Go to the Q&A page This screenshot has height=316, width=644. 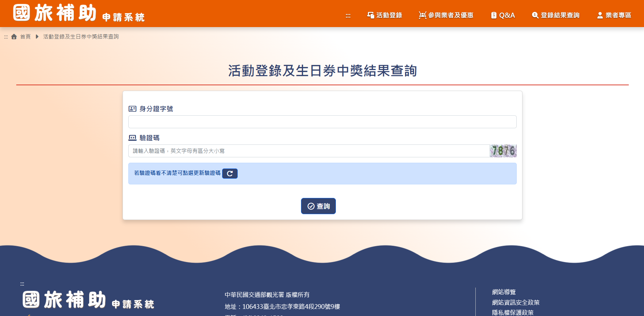pyautogui.click(x=503, y=15)
